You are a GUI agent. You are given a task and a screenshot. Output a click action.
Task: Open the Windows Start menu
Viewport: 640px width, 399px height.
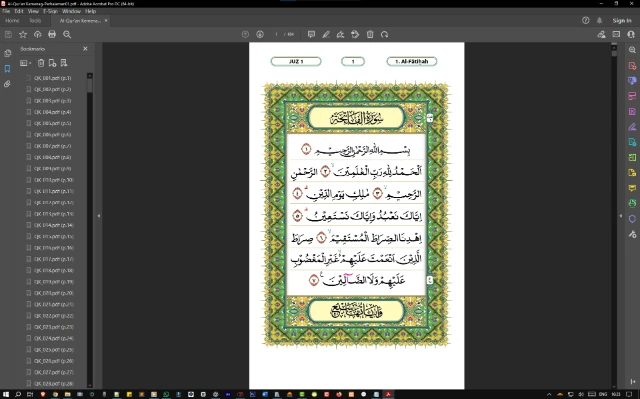pyautogui.click(x=6, y=395)
